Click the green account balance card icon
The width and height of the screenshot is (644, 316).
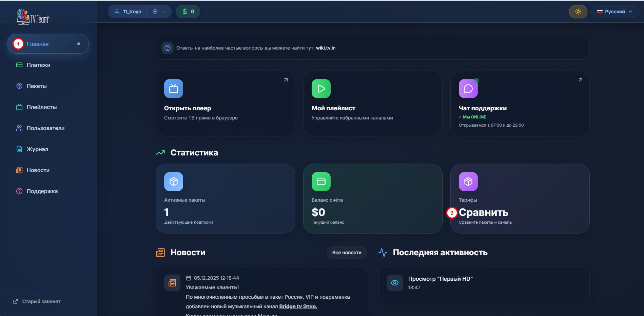pos(321,182)
